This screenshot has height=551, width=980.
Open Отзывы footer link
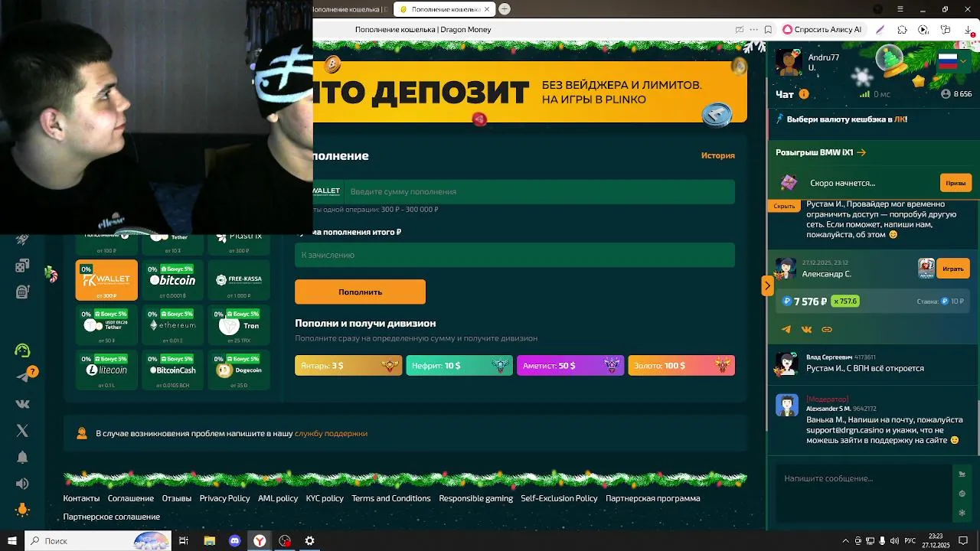click(177, 498)
